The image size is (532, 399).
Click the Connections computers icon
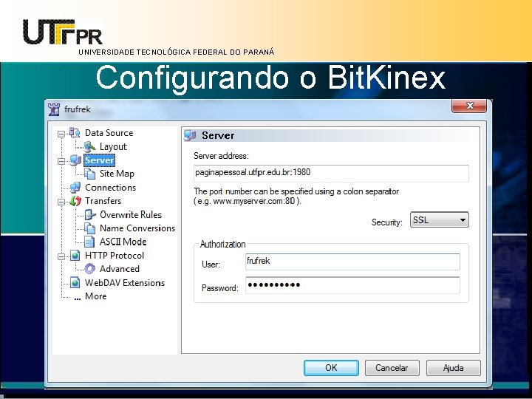pyautogui.click(x=75, y=187)
